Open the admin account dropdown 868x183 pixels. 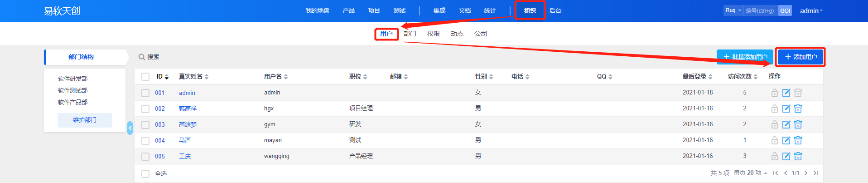point(811,11)
